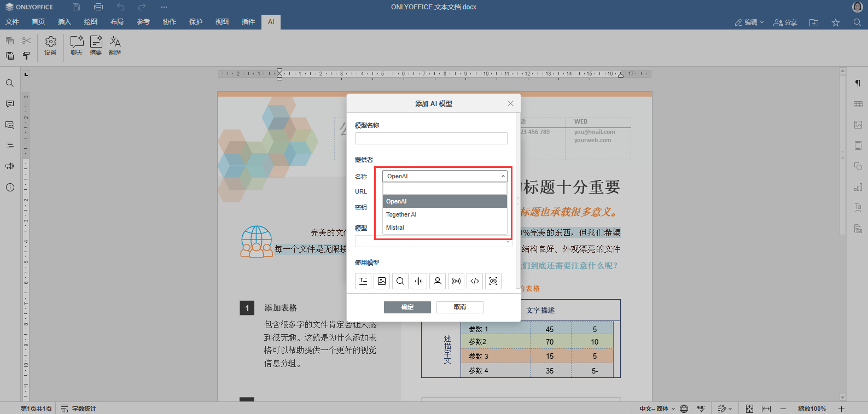Click fit to width icon
The width and height of the screenshot is (868, 414).
pyautogui.click(x=766, y=409)
